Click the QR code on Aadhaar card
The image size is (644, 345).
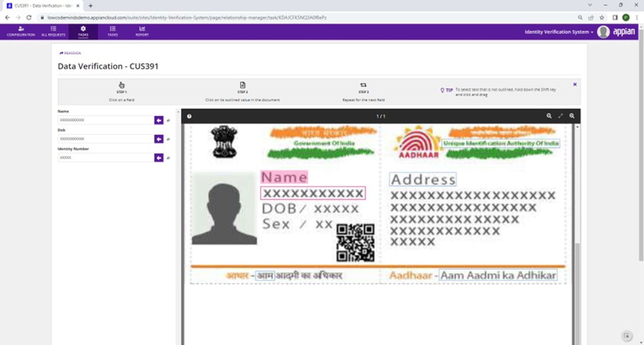point(355,243)
